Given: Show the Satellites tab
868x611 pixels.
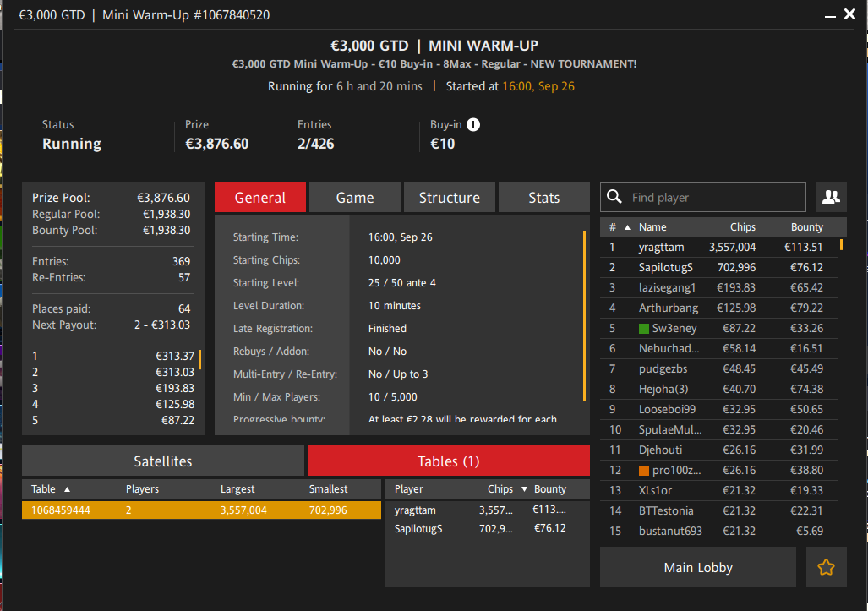Looking at the screenshot, I should [x=163, y=461].
